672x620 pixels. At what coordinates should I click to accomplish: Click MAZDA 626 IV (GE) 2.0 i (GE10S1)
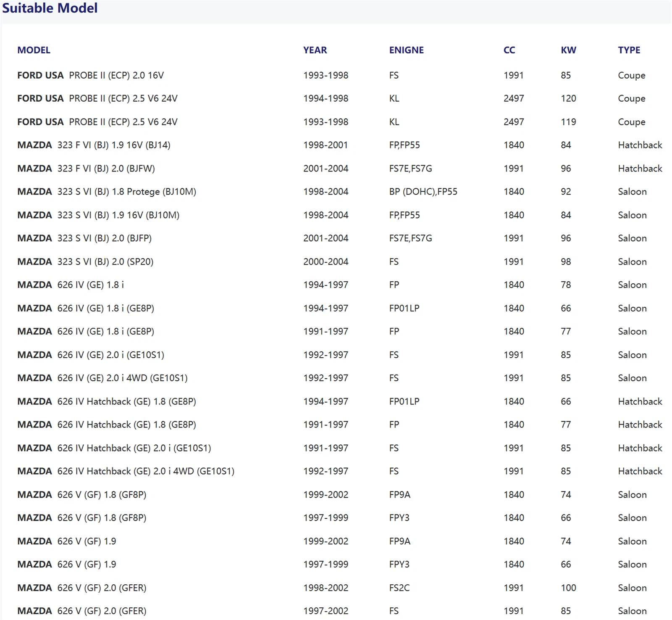pos(91,355)
